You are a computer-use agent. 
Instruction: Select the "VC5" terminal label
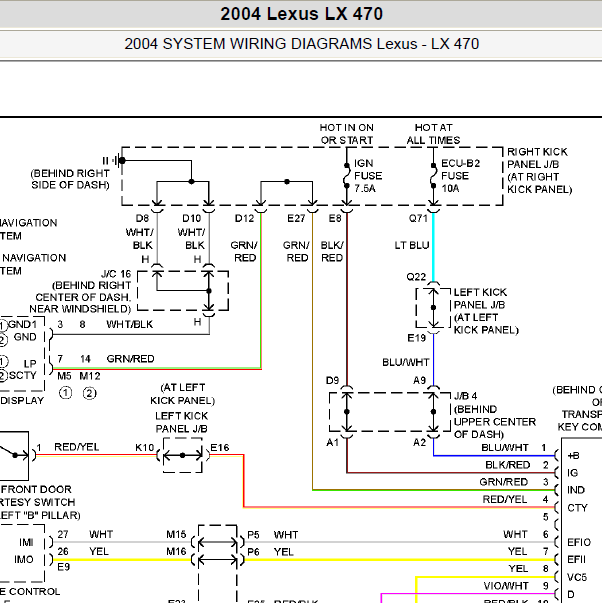[577, 577]
